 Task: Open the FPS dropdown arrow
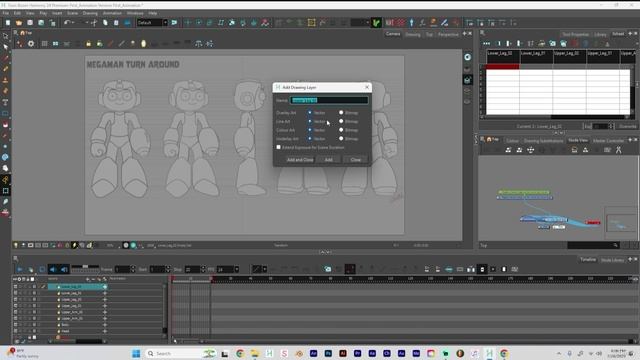236,269
